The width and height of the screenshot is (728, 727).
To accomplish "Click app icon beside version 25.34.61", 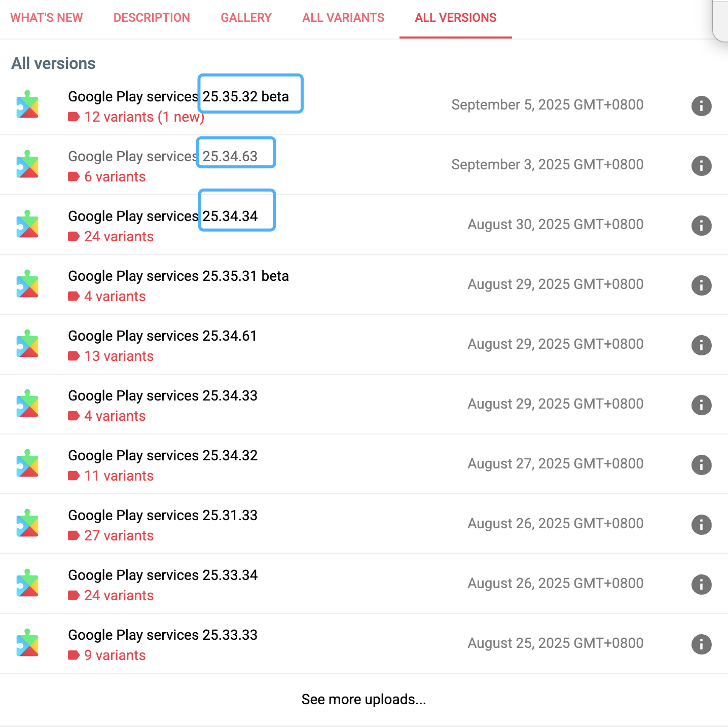I will 27,344.
